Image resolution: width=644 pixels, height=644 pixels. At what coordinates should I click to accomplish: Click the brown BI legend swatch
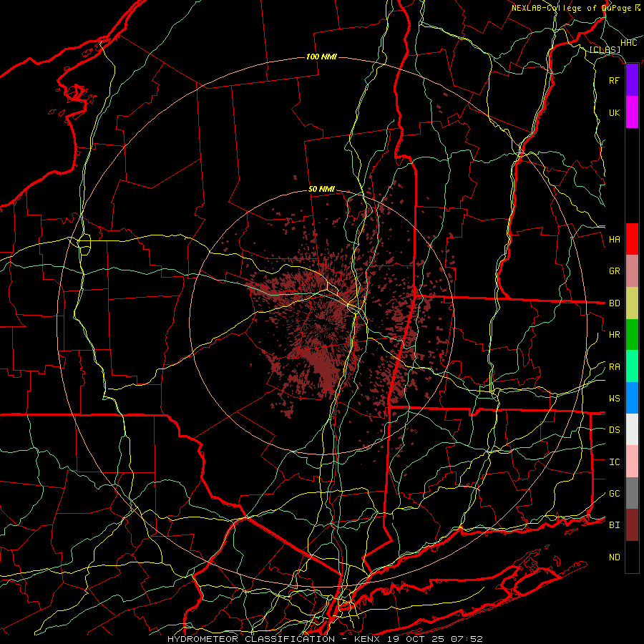click(x=632, y=525)
